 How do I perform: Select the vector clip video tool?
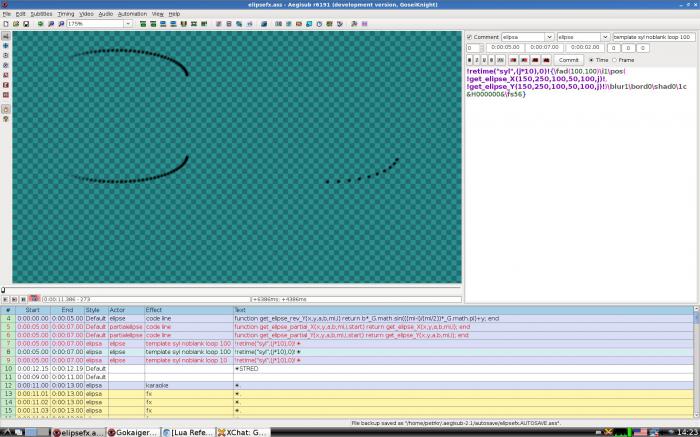click(6, 95)
